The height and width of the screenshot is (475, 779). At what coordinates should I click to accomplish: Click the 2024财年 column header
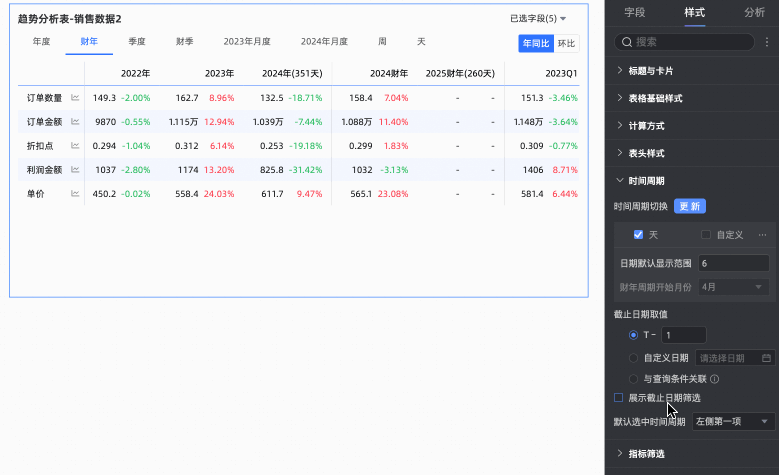click(389, 74)
